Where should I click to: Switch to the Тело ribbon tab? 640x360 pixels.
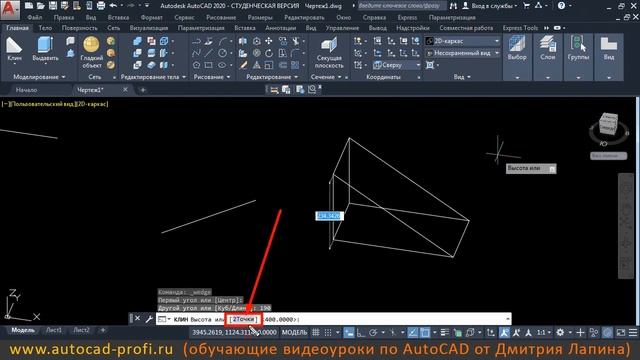coord(45,28)
